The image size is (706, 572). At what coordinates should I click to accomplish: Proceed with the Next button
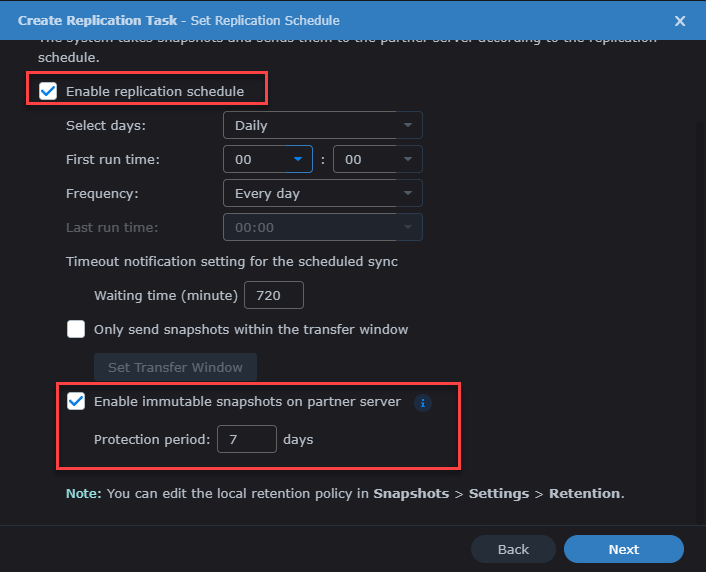coord(623,549)
